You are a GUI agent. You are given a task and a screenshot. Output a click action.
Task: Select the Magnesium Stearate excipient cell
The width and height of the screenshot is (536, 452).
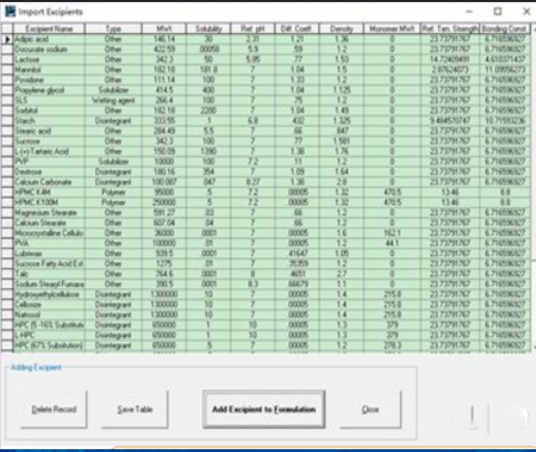point(49,213)
